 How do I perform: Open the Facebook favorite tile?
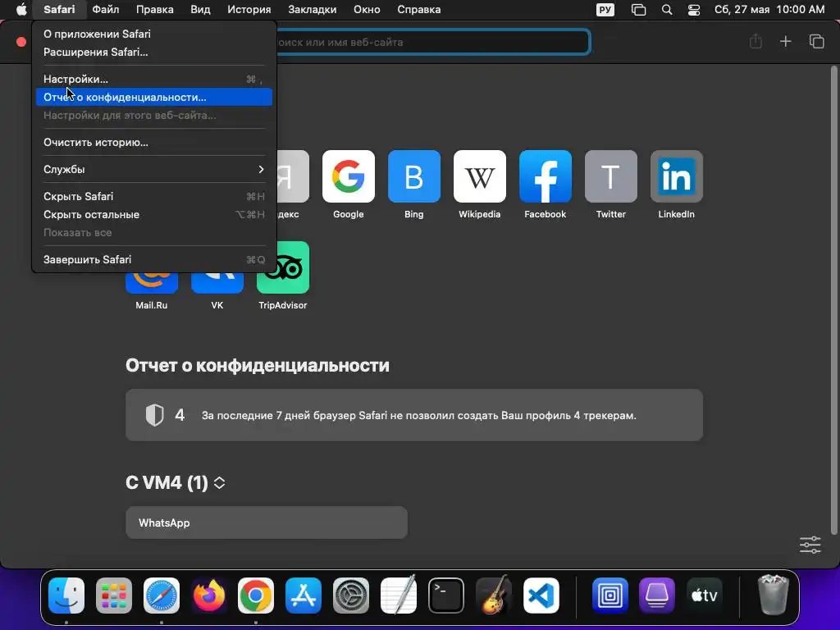coord(546,176)
